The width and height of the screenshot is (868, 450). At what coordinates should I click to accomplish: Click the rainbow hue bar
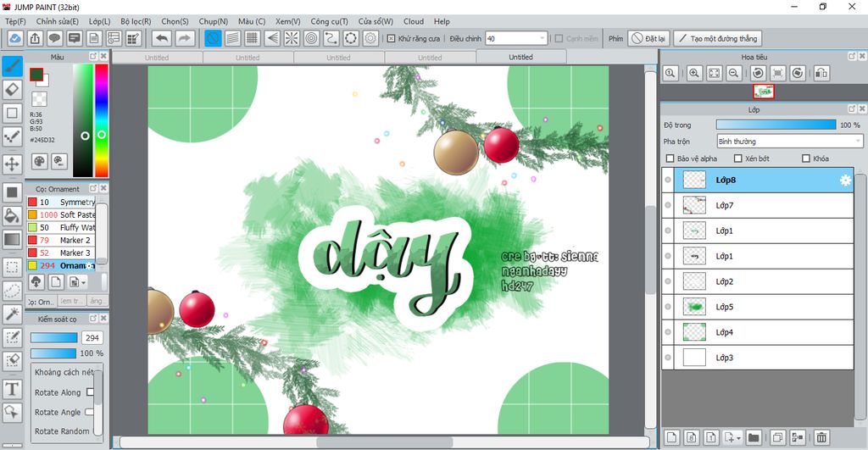point(102,120)
